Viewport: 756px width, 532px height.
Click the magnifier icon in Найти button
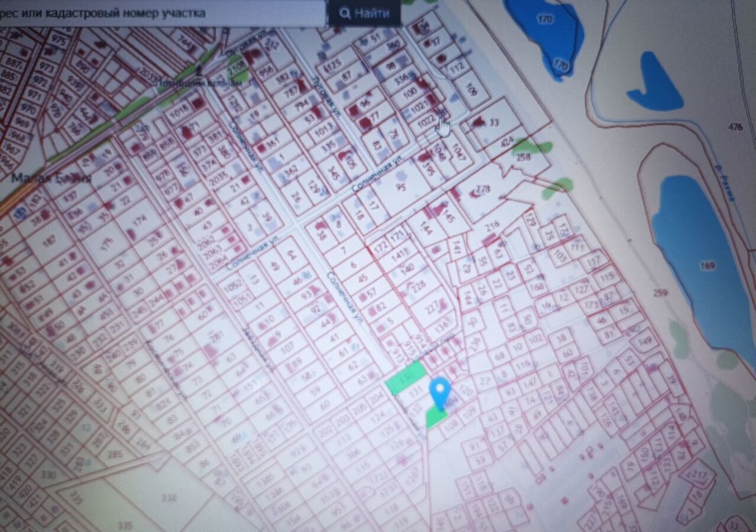point(345,14)
